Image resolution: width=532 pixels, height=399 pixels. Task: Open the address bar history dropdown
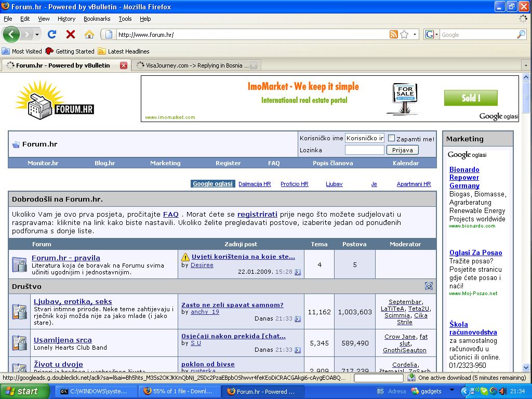click(x=415, y=34)
